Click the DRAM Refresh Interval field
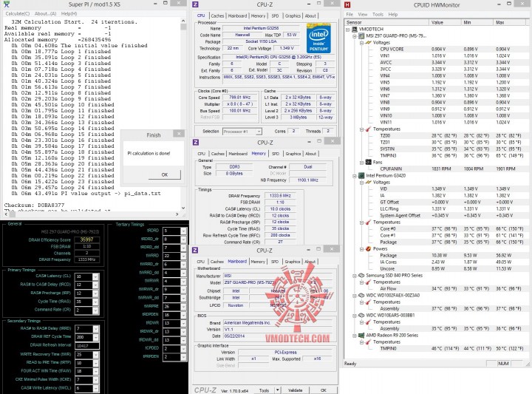This screenshot has width=532, height=394. click(x=87, y=346)
